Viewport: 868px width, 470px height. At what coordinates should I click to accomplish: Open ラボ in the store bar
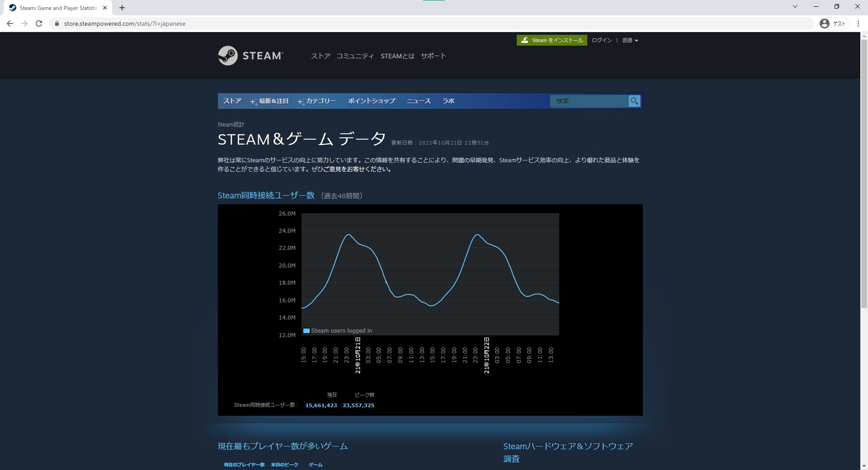(x=448, y=101)
